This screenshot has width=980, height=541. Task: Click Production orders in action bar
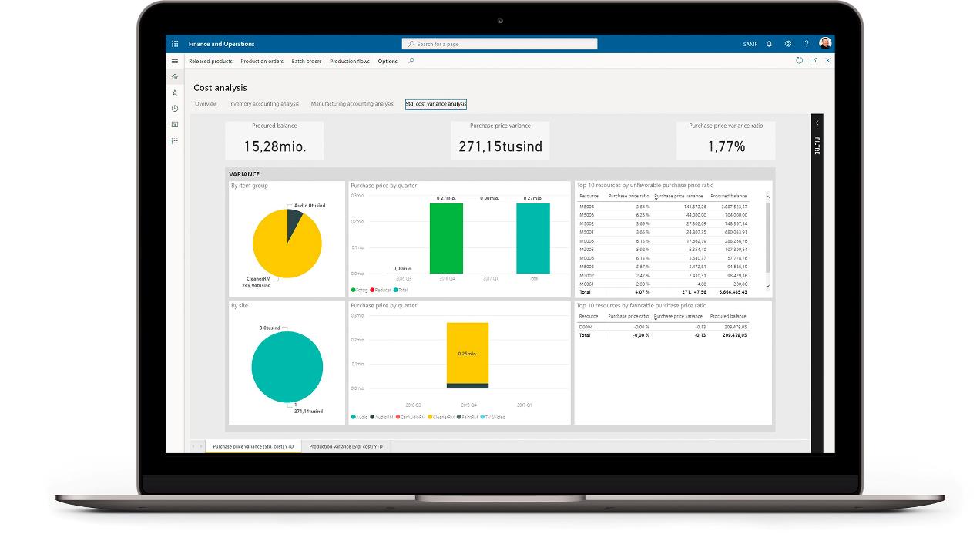coord(262,62)
